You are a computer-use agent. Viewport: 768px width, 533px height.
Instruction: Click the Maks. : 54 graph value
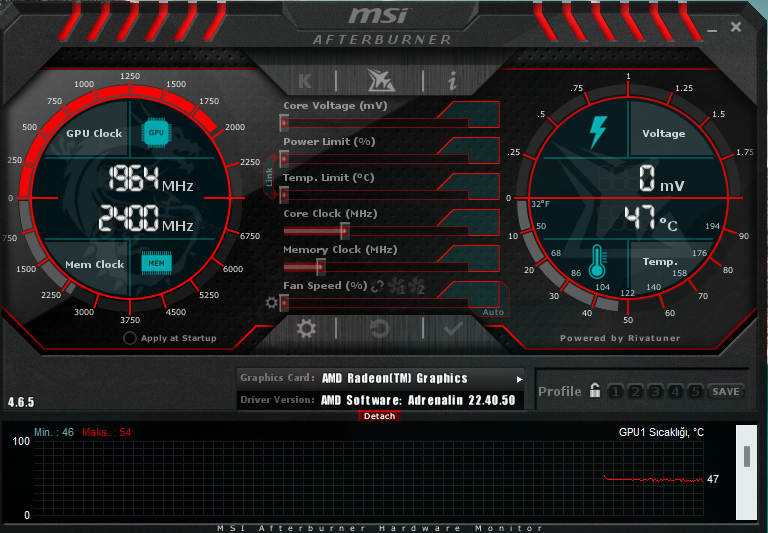pyautogui.click(x=107, y=432)
